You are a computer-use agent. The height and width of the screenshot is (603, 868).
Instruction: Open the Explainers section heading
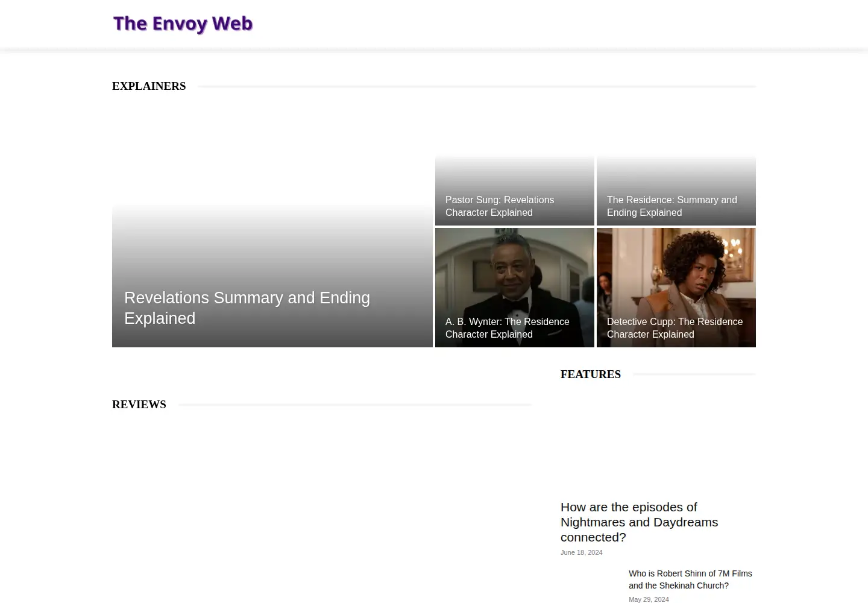pos(149,86)
